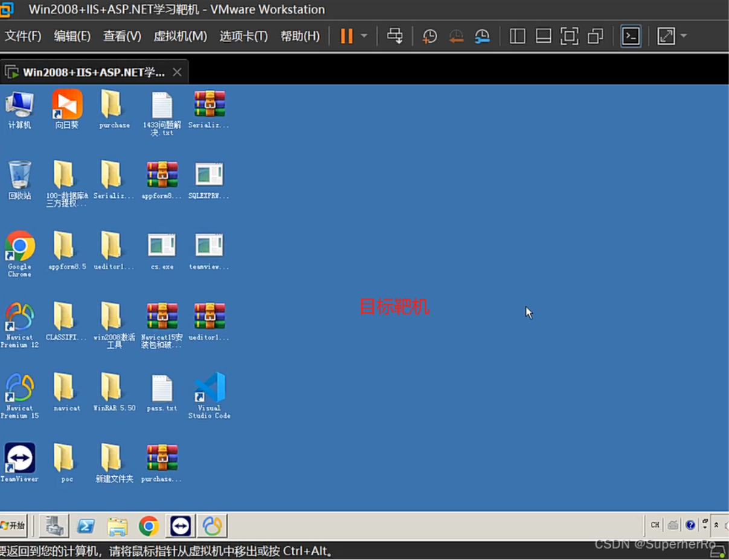Select the Serializ... folder
The height and width of the screenshot is (560, 729).
click(x=114, y=180)
